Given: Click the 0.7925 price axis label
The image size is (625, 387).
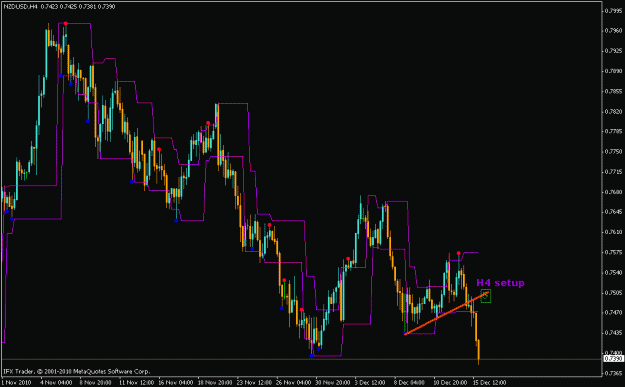Looking at the screenshot, I should point(614,51).
